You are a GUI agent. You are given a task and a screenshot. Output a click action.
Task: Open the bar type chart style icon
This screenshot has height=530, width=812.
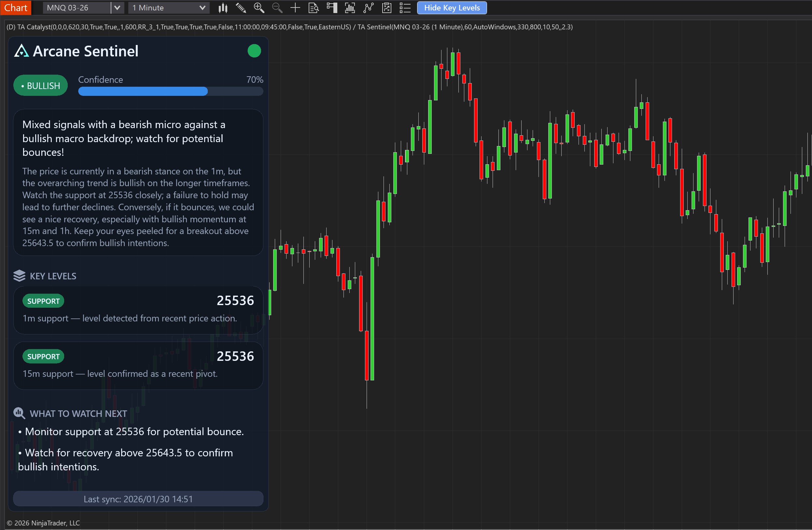[x=223, y=8]
